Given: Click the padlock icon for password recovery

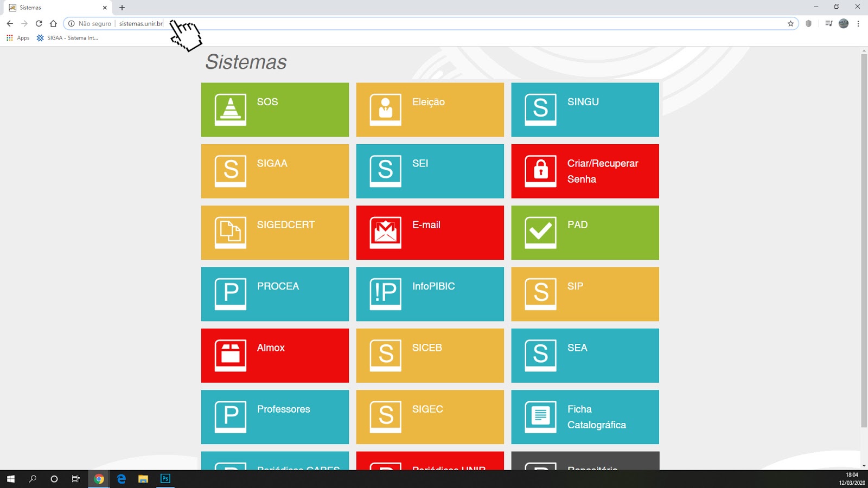Looking at the screenshot, I should (541, 171).
